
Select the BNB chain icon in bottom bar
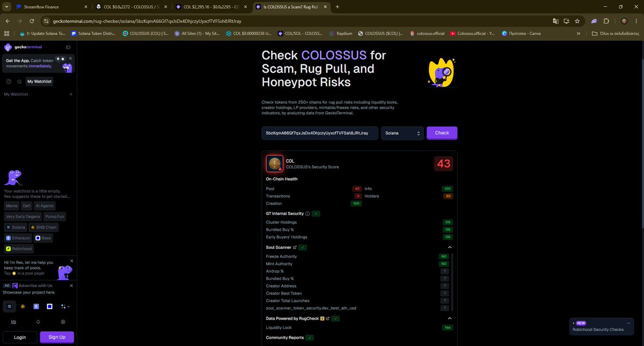tap(23, 306)
